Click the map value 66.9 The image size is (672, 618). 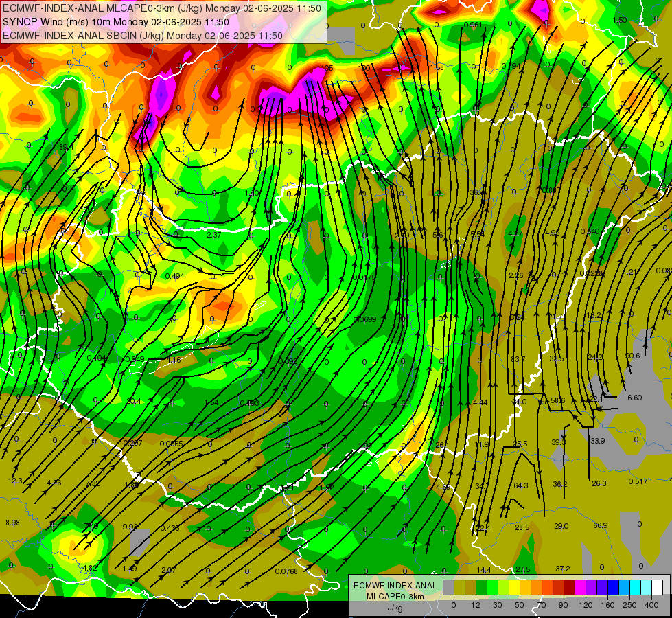coord(601,525)
